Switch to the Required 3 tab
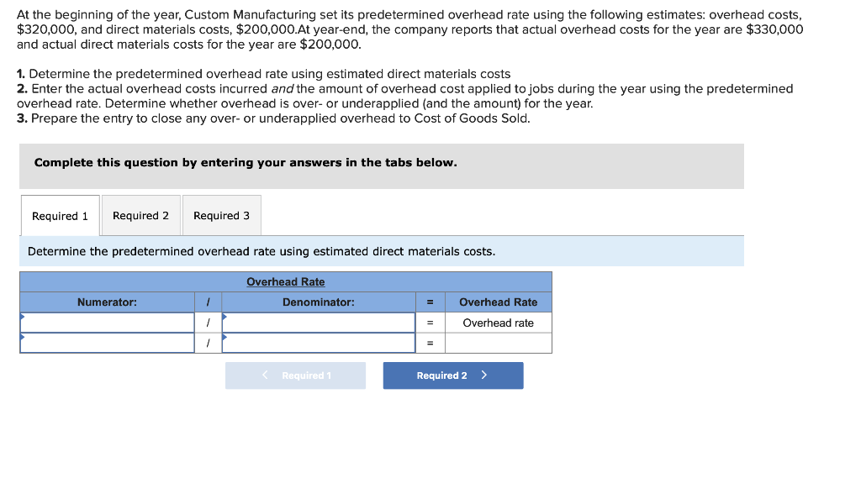Viewport: 861px width, 504px height. (x=221, y=215)
